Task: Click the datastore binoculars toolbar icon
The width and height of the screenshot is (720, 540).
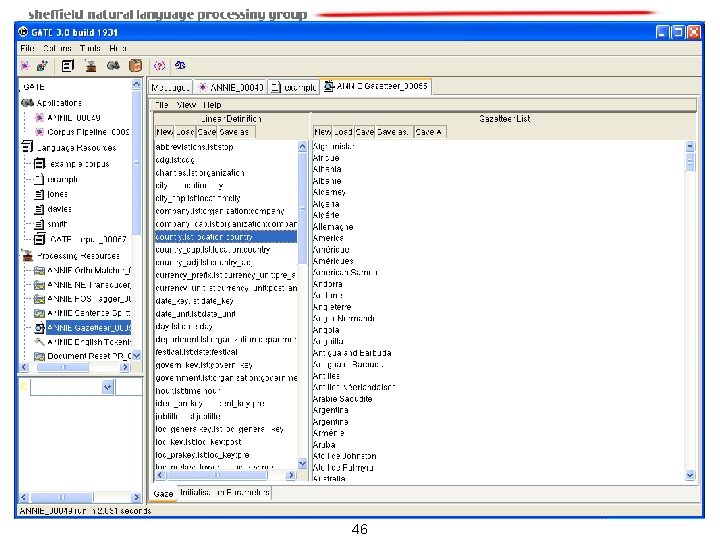Action: (x=113, y=66)
